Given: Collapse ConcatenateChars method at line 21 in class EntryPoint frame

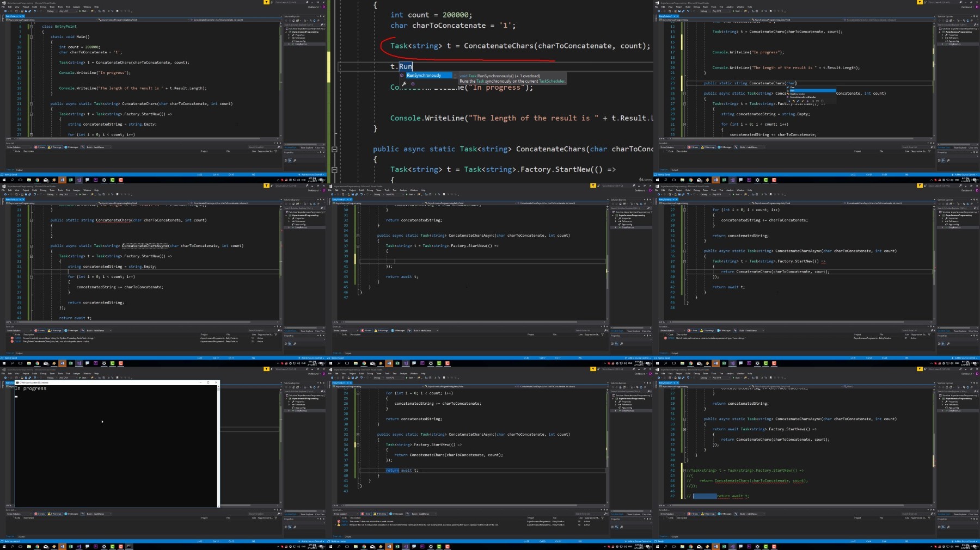Looking at the screenshot, I should click(x=31, y=103).
